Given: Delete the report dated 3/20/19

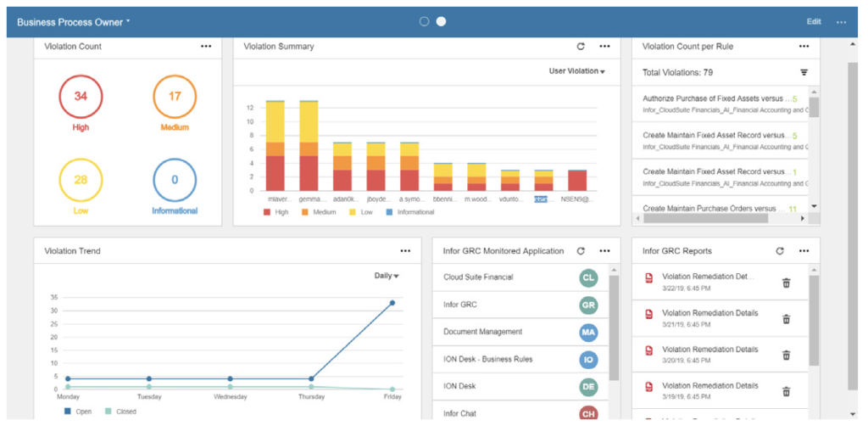Looking at the screenshot, I should (786, 355).
